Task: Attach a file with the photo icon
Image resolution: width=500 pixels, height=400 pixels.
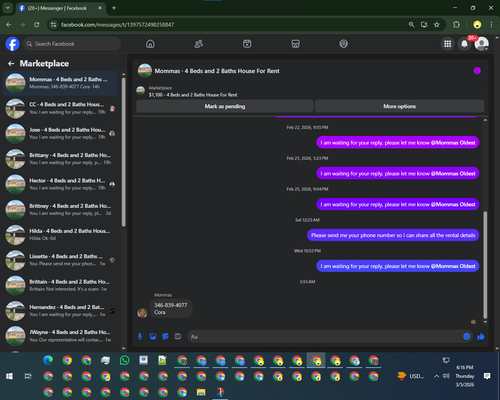Action: pos(153,336)
